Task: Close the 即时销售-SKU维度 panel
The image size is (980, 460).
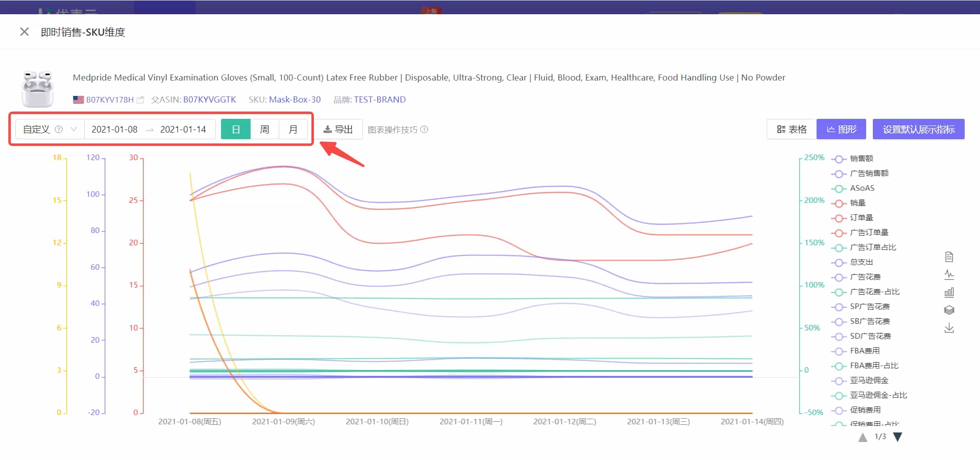Action: point(24,32)
